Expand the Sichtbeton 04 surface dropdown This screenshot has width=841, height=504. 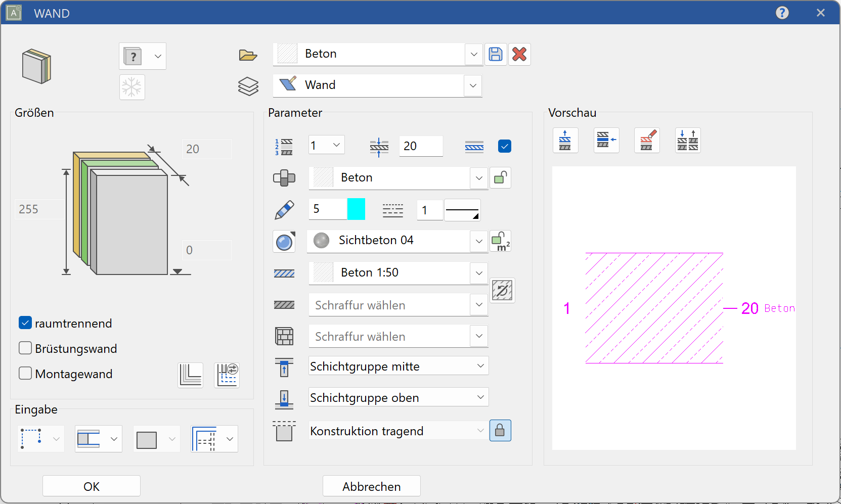(478, 241)
